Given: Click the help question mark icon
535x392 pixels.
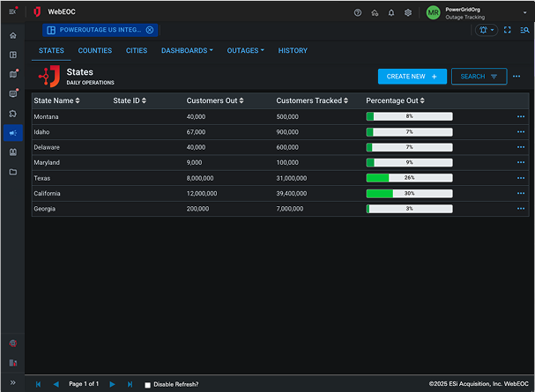Looking at the screenshot, I should 358,13.
